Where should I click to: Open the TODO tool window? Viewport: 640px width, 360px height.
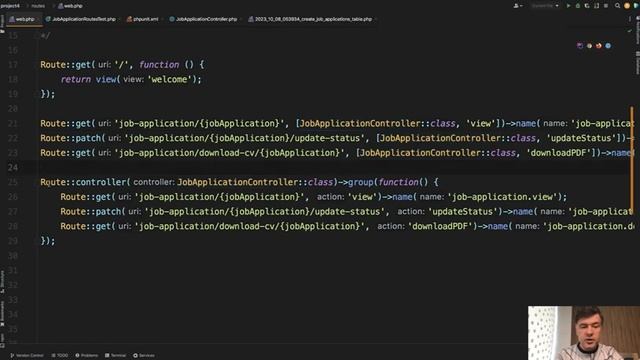tap(60, 356)
